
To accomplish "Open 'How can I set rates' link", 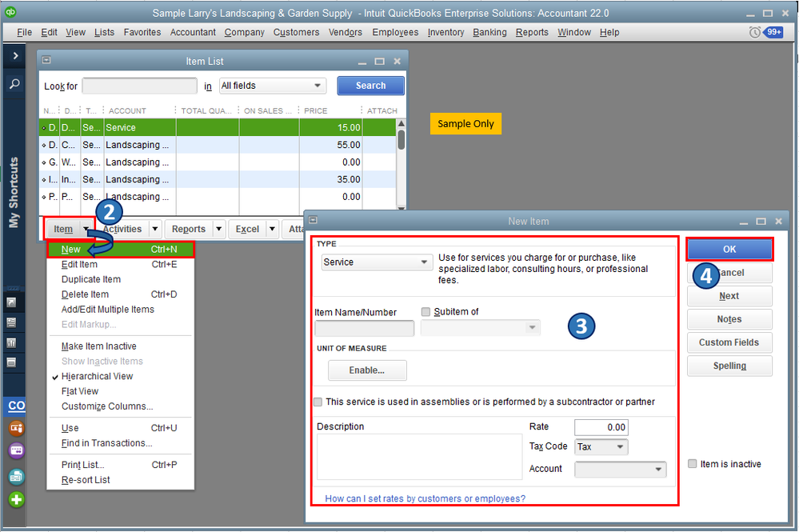I will click(x=425, y=498).
